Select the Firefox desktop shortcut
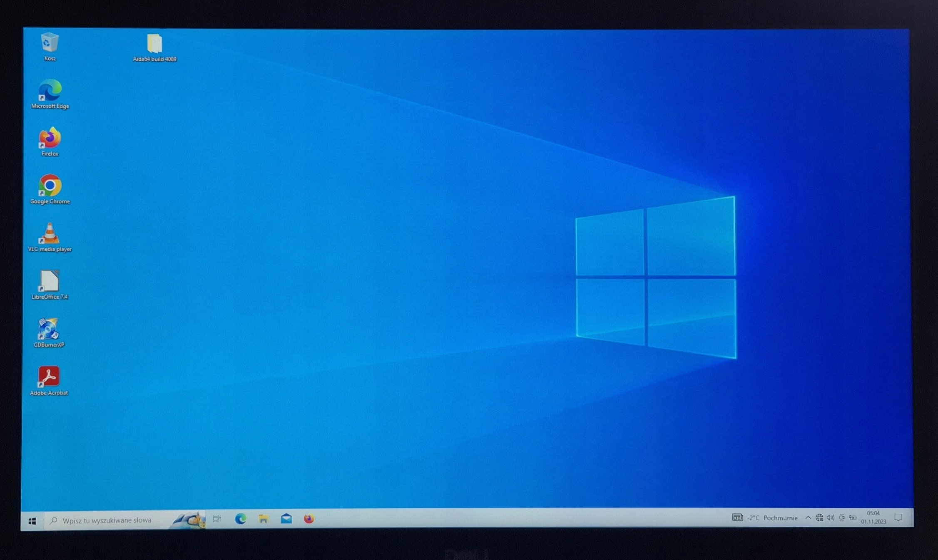This screenshot has width=938, height=560. pos(50,142)
